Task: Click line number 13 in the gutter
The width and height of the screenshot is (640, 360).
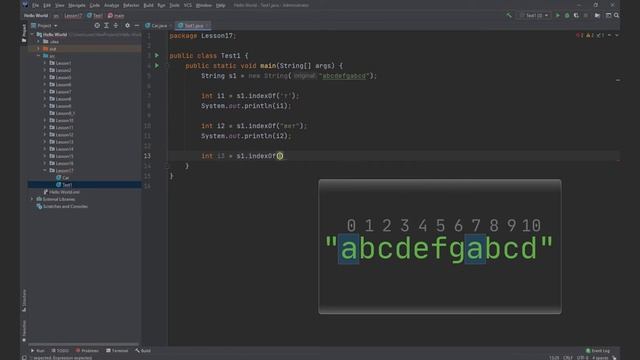Action: coord(147,156)
